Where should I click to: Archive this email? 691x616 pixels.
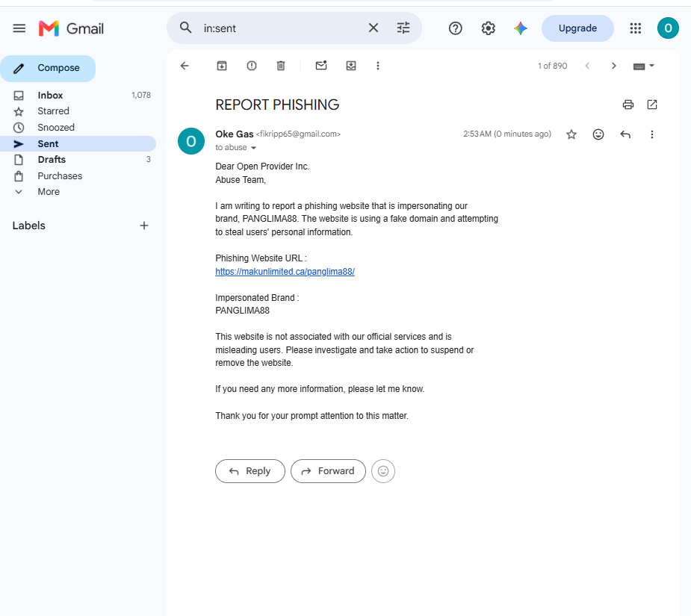[222, 66]
